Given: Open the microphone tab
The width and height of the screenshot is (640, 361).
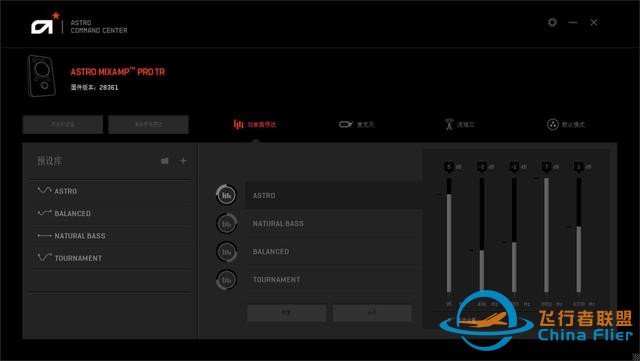Looking at the screenshot, I should (x=356, y=124).
